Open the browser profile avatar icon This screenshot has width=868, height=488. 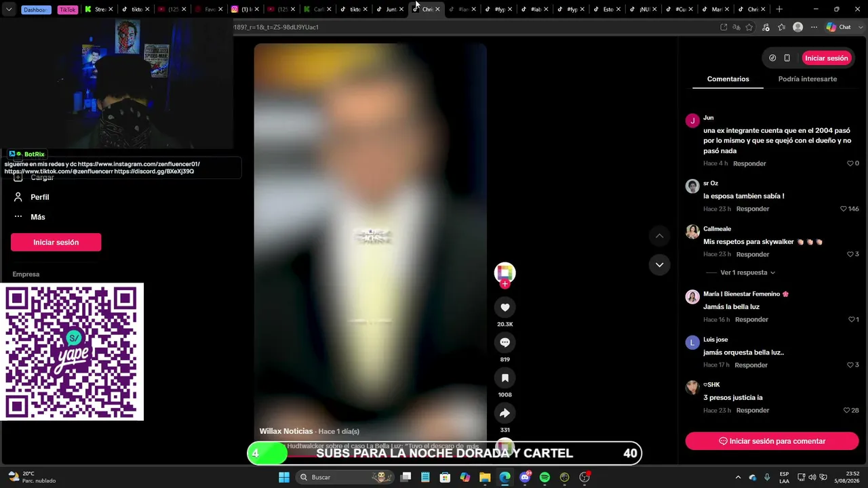(798, 27)
